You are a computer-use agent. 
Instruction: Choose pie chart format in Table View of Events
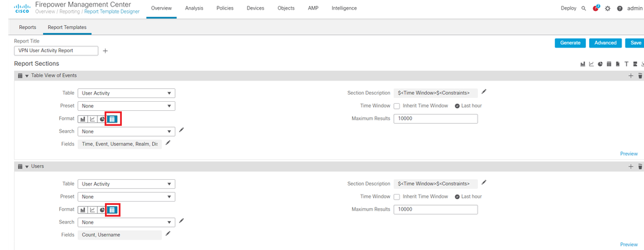[102, 119]
